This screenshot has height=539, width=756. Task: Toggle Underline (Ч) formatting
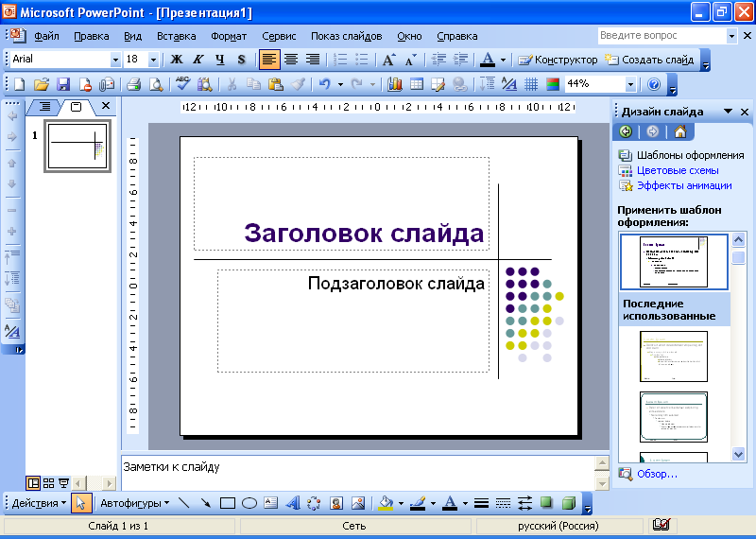[220, 60]
